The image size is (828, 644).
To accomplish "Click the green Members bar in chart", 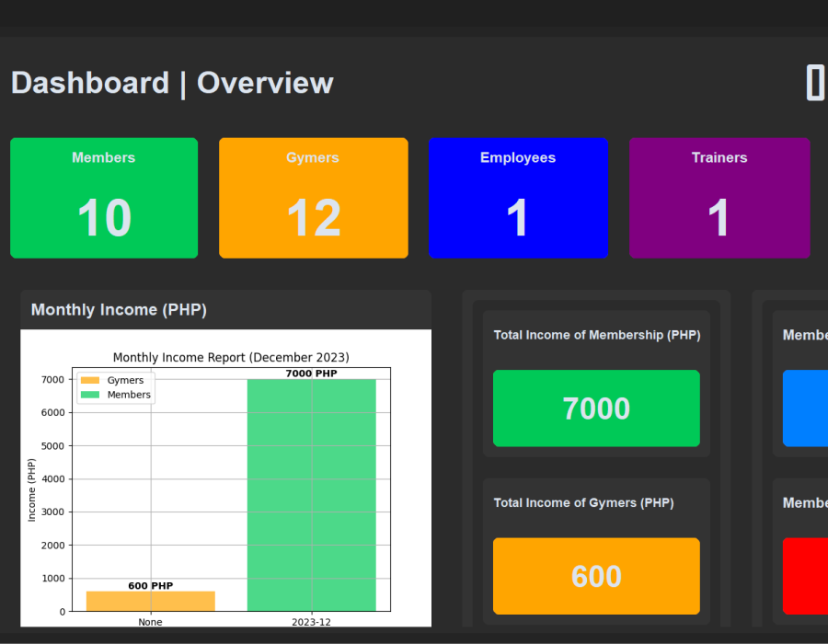I will pyautogui.click(x=311, y=495).
